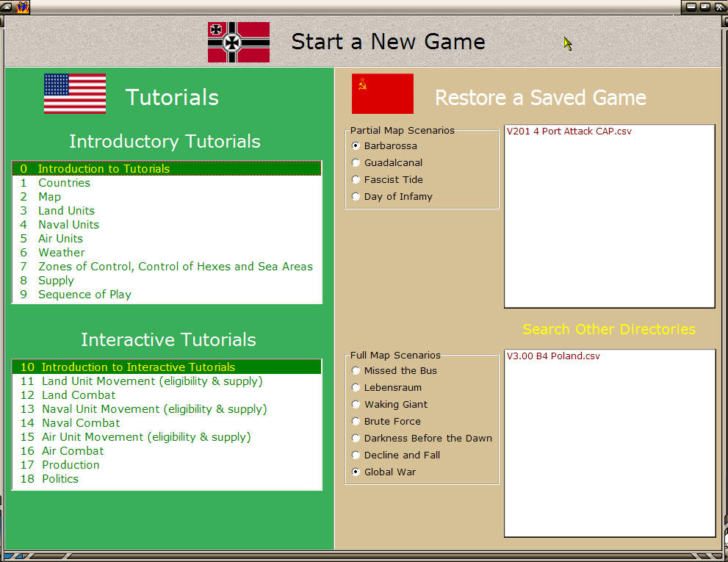Choose the Guadalcanal scenario
Image resolution: width=728 pixels, height=562 pixels.
point(356,162)
